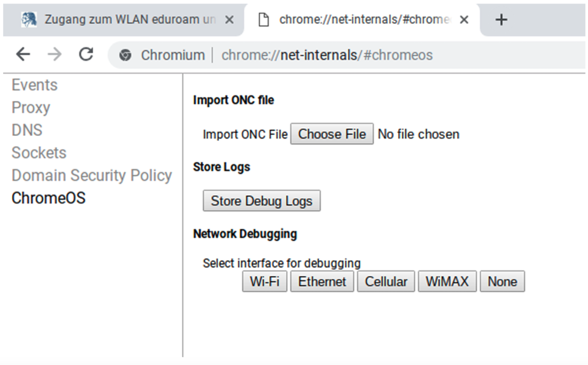
Task: Select Proxy in the left navigation
Action: (31, 107)
